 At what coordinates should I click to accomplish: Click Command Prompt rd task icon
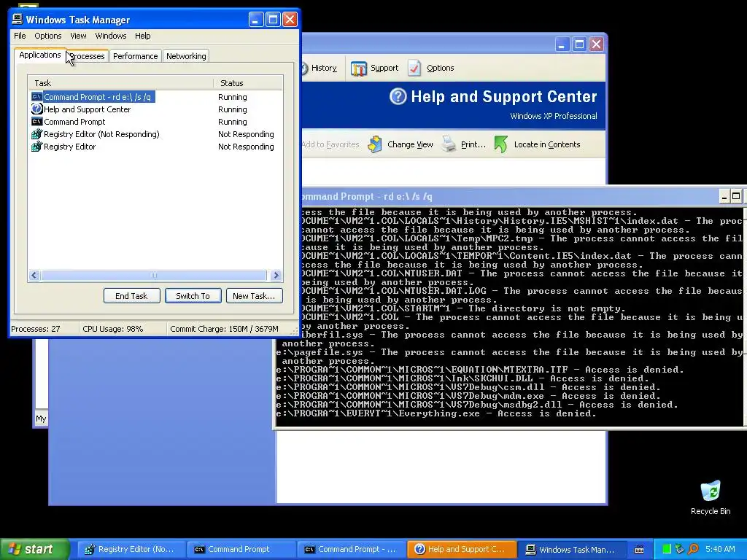click(x=36, y=97)
